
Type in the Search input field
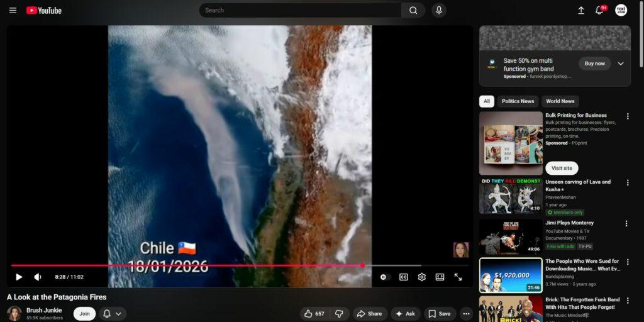coord(300,10)
